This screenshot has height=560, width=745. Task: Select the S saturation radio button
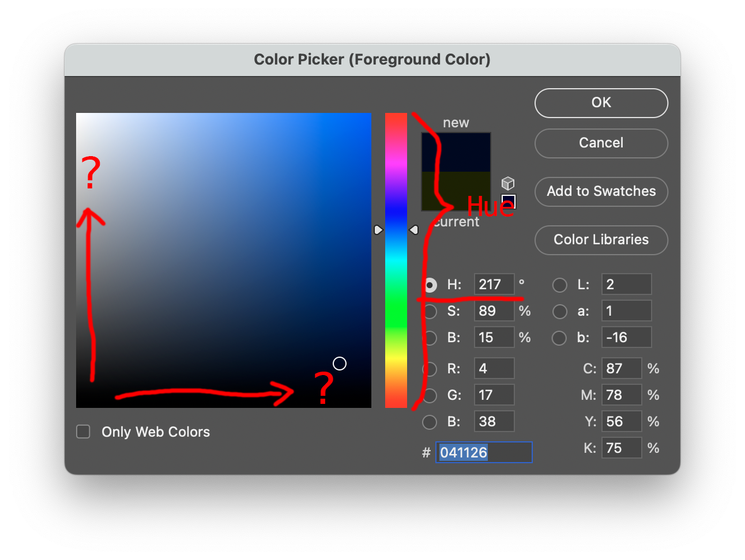tap(430, 311)
